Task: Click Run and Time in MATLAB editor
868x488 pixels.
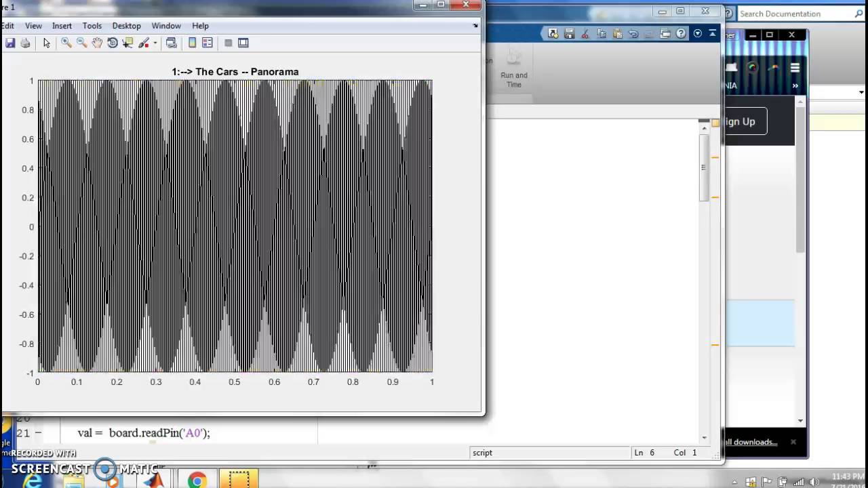Action: [514, 68]
